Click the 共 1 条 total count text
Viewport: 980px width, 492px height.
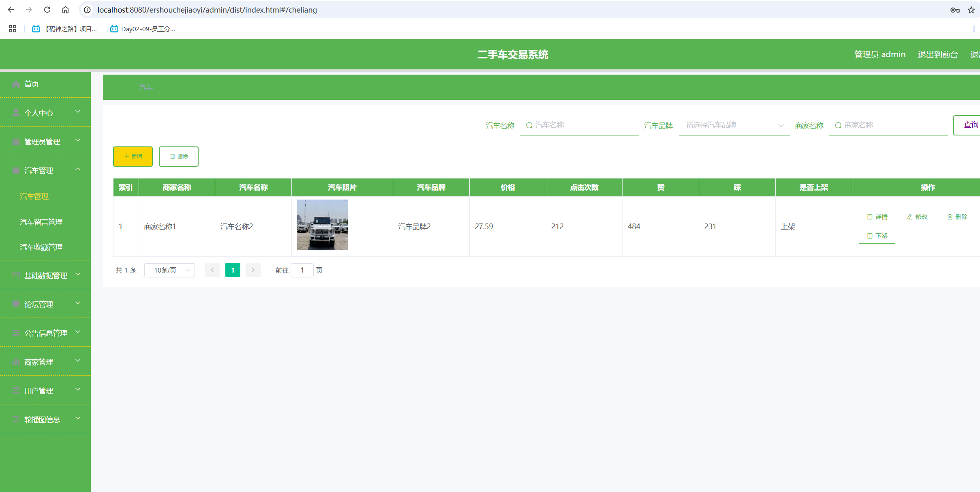(x=126, y=270)
